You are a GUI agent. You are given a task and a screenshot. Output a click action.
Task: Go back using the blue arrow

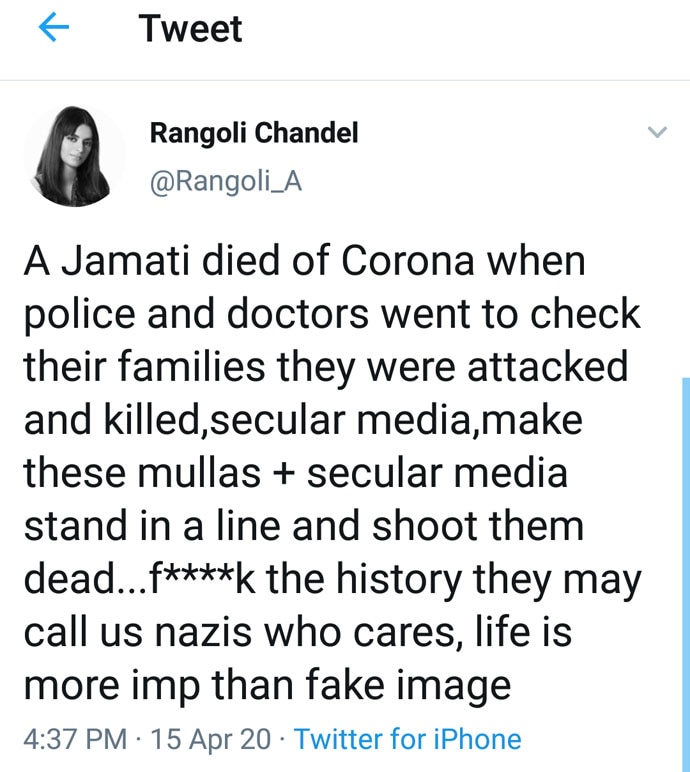54,28
